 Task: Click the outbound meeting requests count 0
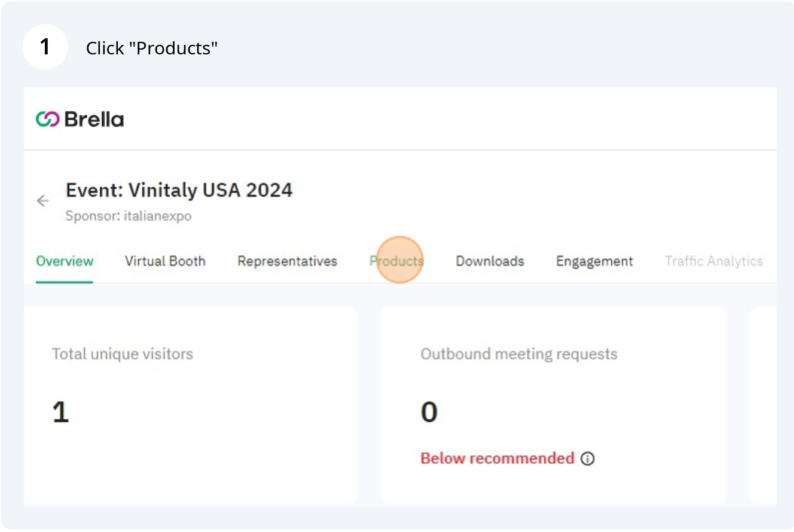click(x=429, y=412)
